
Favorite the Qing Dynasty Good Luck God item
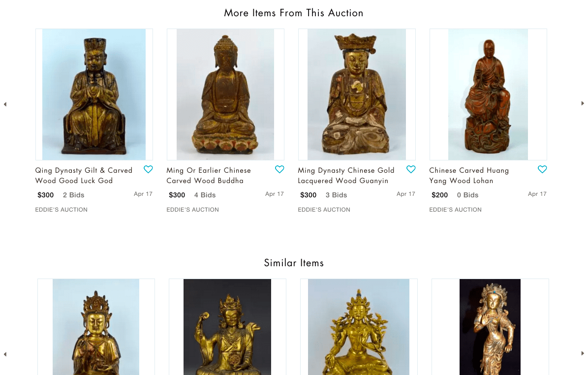148,169
